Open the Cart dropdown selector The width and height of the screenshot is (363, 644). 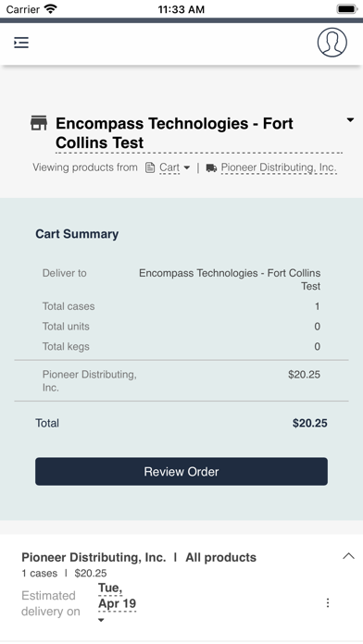[x=174, y=167]
